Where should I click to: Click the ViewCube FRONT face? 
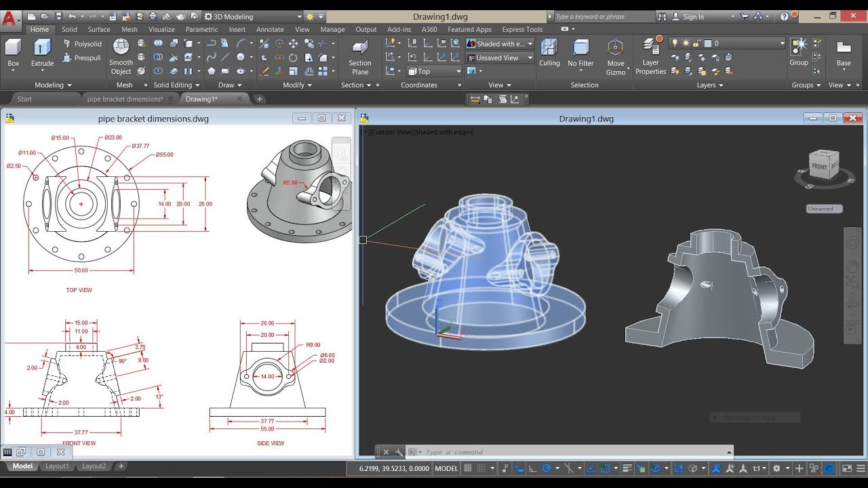click(x=819, y=166)
